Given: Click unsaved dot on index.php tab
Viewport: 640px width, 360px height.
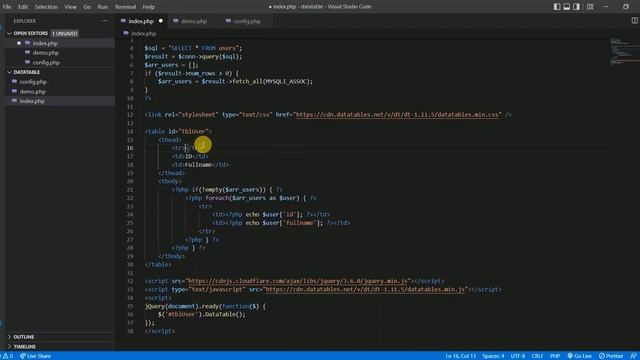Looking at the screenshot, I should 161,21.
